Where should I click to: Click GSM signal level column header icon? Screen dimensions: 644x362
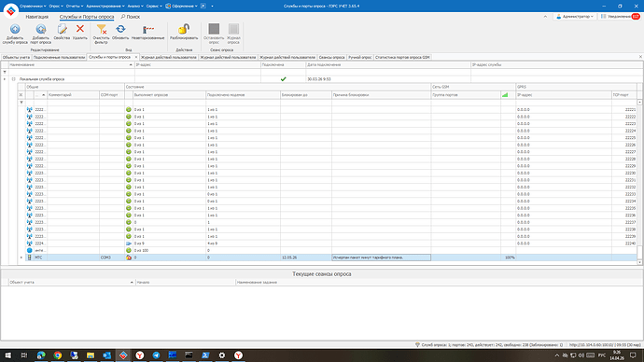(505, 95)
